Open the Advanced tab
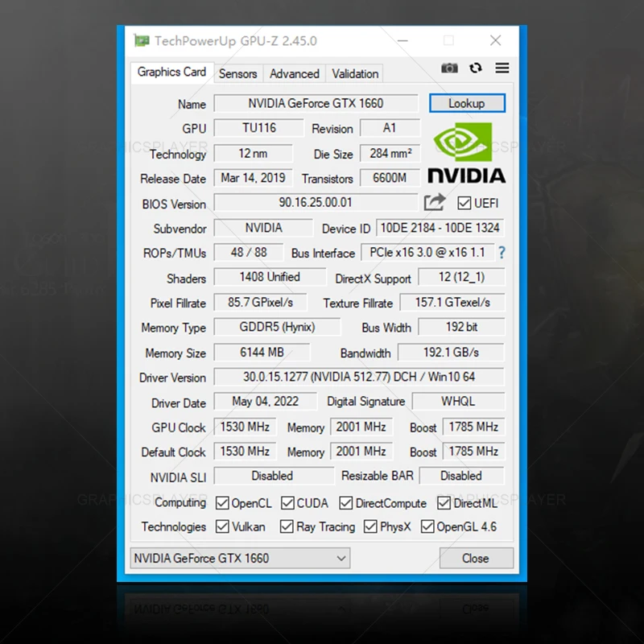The height and width of the screenshot is (644, 644). [295, 74]
